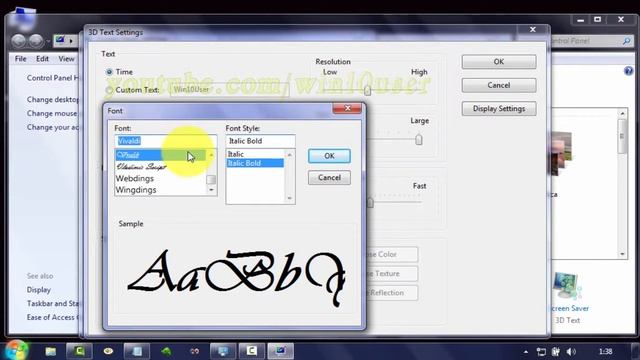Select the desktop background theme thumbnail
Viewport: 640px width, 360px height.
(562, 153)
